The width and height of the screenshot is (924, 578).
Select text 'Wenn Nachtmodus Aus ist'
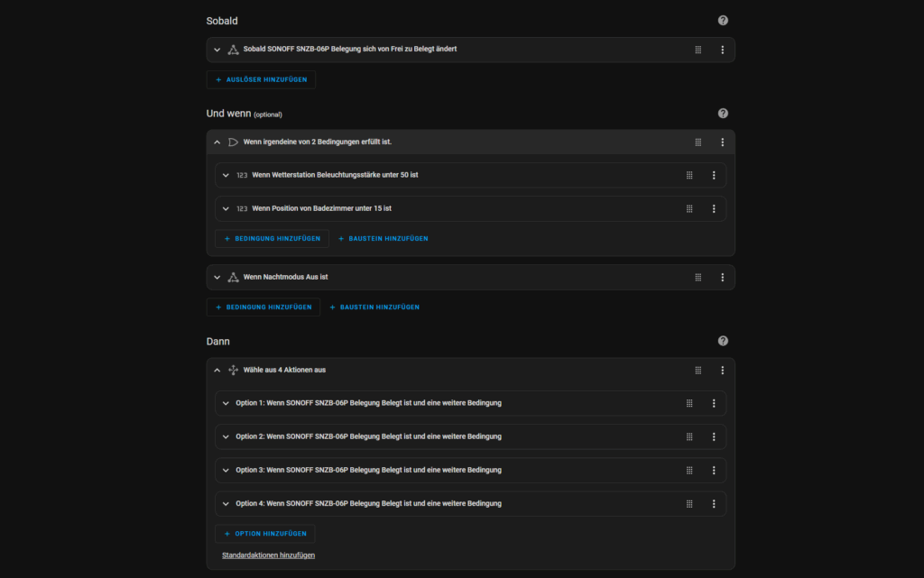285,277
